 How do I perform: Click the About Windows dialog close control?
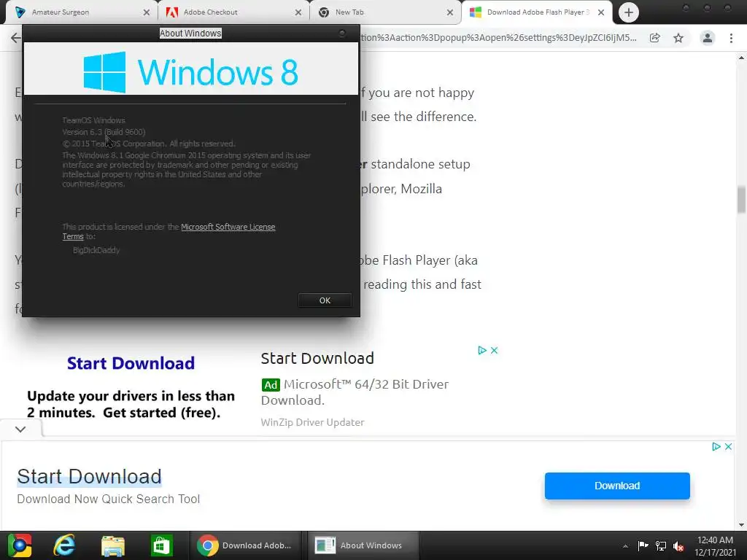[x=342, y=34]
